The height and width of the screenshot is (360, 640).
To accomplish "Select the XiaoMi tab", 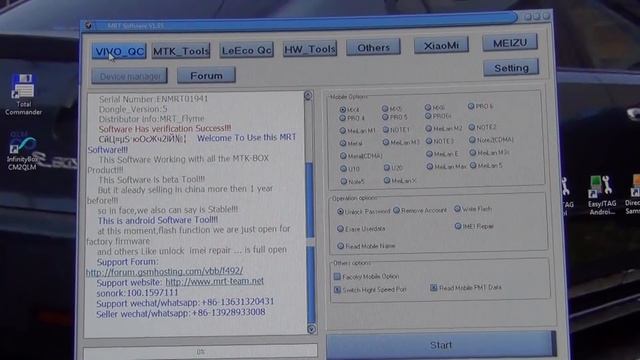I will tap(441, 45).
